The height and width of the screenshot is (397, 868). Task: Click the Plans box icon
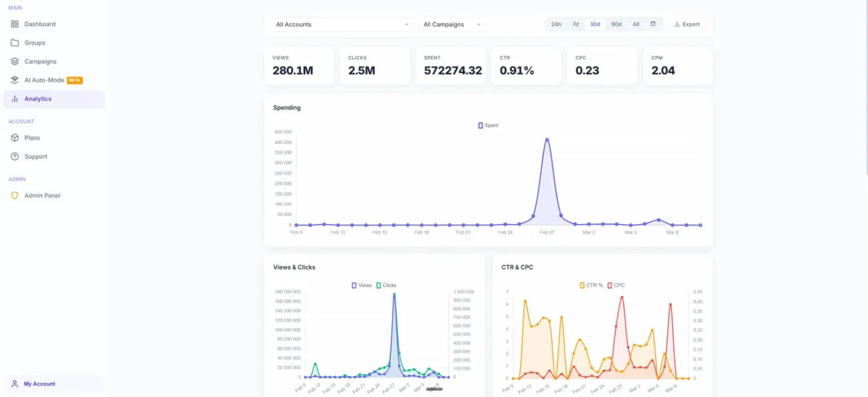(15, 138)
